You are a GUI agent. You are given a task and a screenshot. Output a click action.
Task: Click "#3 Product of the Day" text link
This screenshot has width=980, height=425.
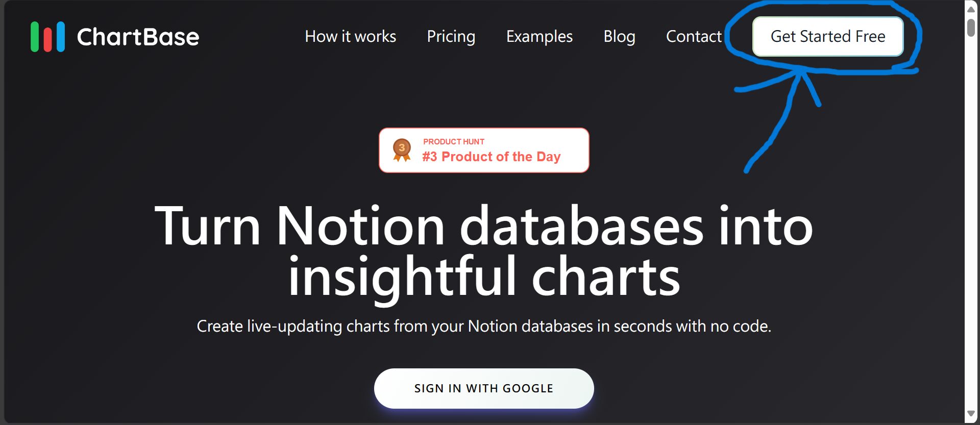[490, 157]
